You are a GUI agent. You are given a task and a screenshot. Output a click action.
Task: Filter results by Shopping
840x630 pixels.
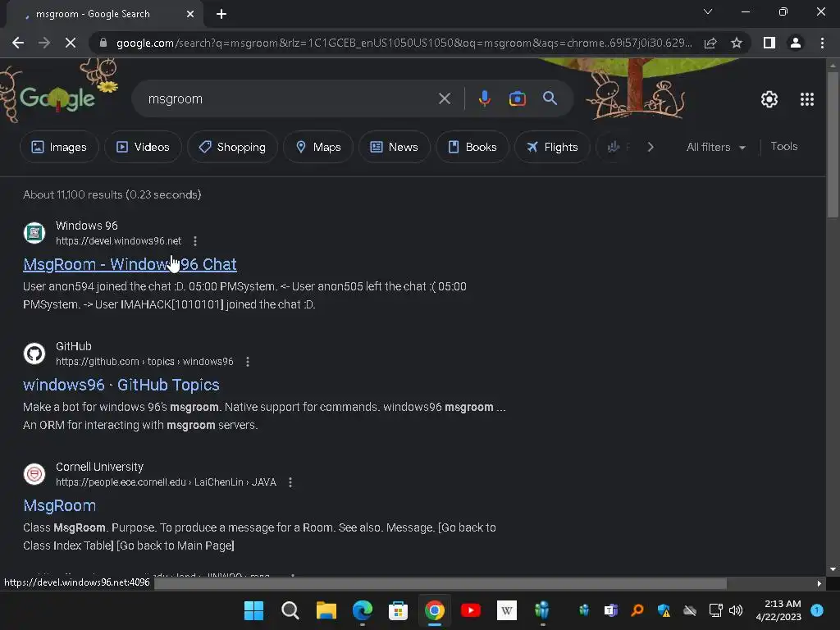point(232,147)
